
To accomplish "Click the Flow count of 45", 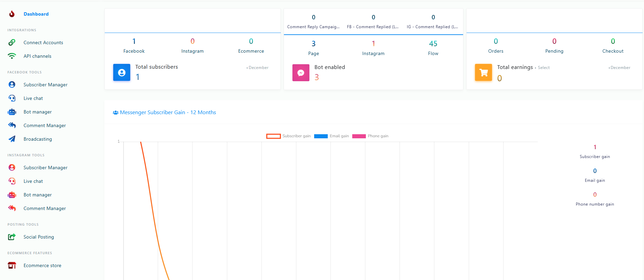I will [x=433, y=44].
